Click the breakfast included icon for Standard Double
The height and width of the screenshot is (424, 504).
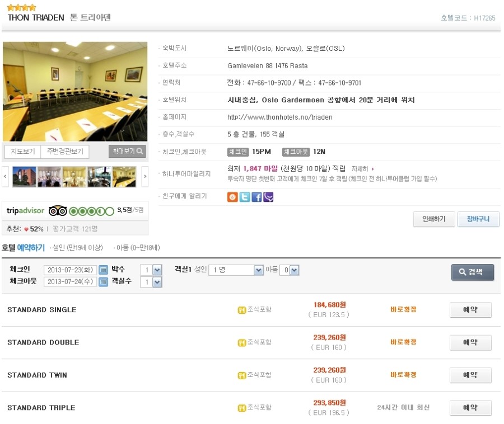pyautogui.click(x=242, y=342)
